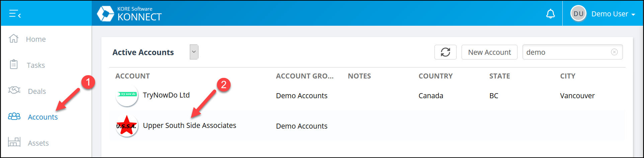The height and width of the screenshot is (158, 644).
Task: Sort by the NOTES column header
Action: [359, 76]
